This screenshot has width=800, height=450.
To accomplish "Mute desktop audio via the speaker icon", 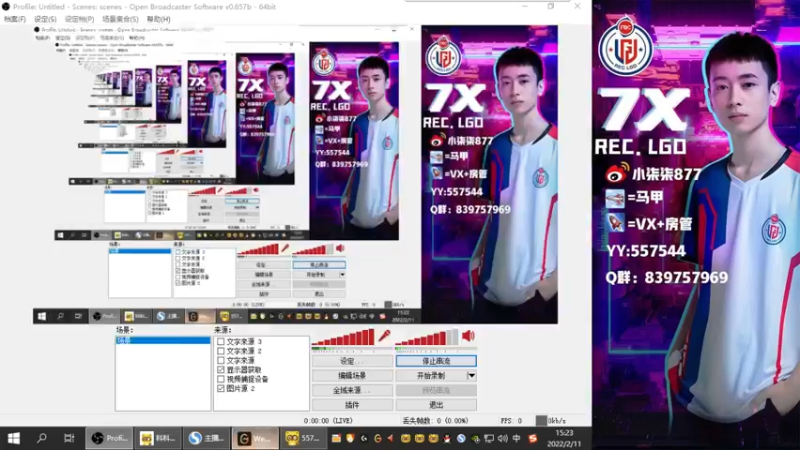I will click(468, 336).
